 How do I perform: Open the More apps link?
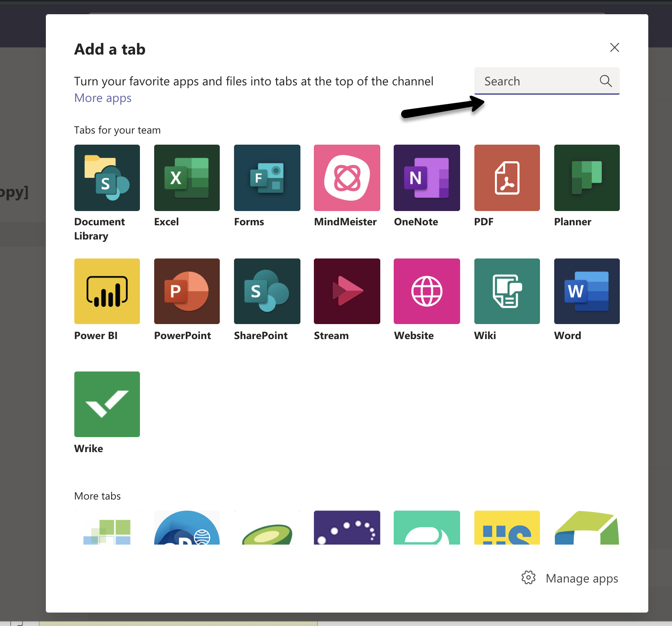103,98
